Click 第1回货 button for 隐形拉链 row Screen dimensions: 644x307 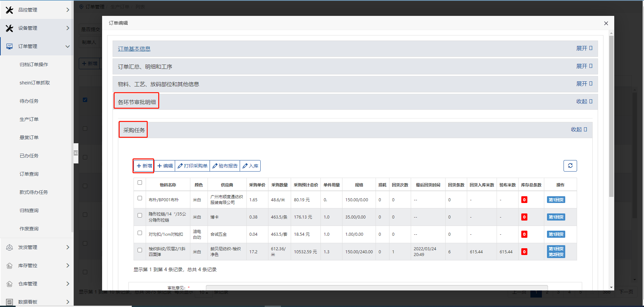click(x=556, y=217)
